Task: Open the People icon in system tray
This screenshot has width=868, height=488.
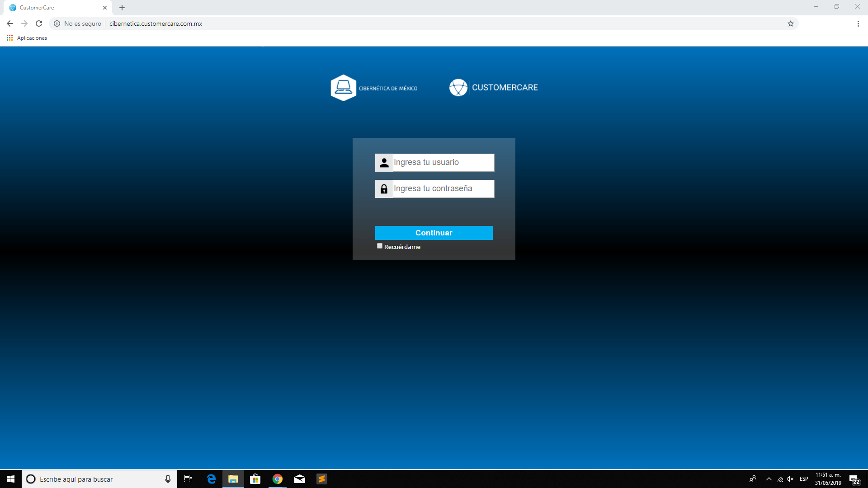Action: [753, 479]
